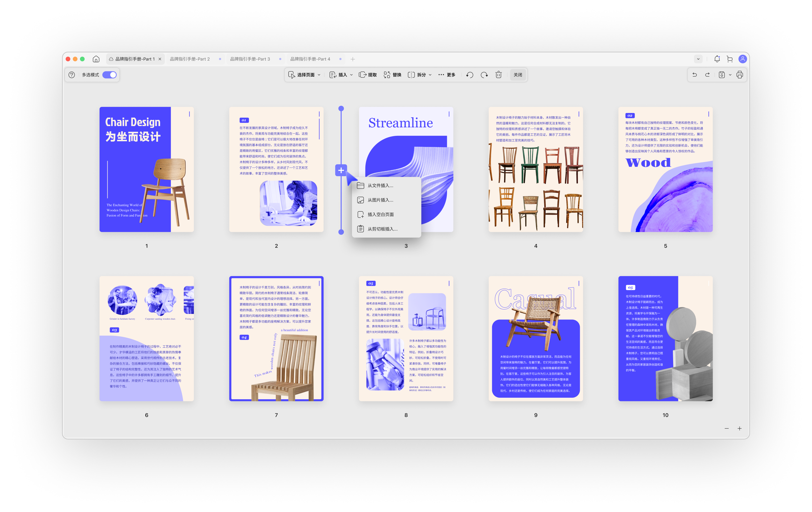This screenshot has height=512, width=812.
Task: Choose 从剪切板插入... menu item
Action: (386, 229)
